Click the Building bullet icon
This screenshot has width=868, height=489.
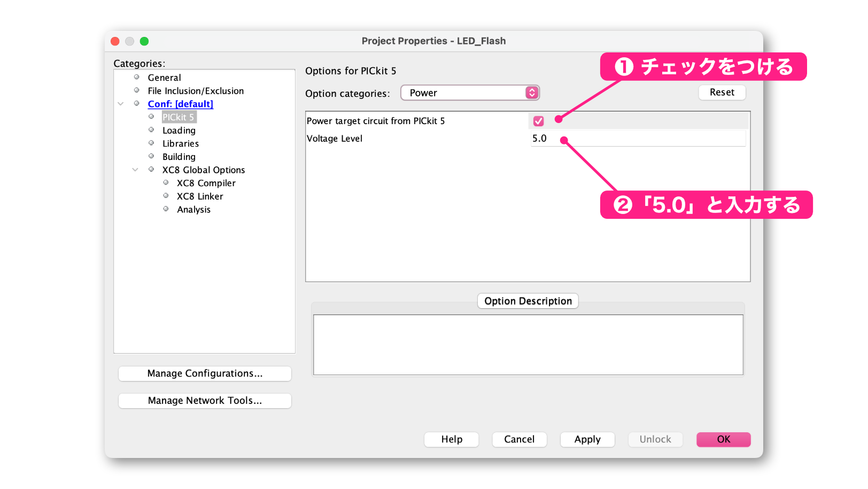(151, 156)
